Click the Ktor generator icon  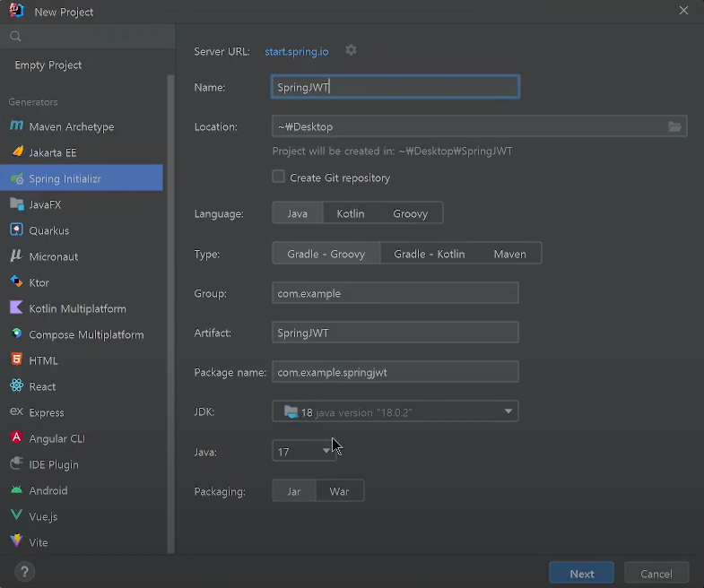coord(17,281)
